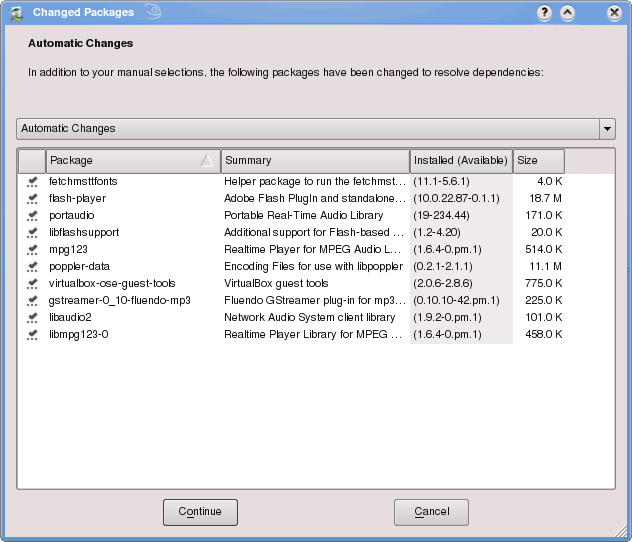The width and height of the screenshot is (632, 542).
Task: Select the flash-player package name
Action: coord(77,199)
